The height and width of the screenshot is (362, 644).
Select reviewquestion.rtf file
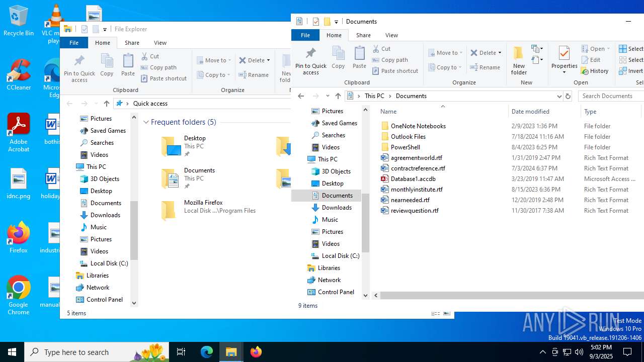(415, 211)
